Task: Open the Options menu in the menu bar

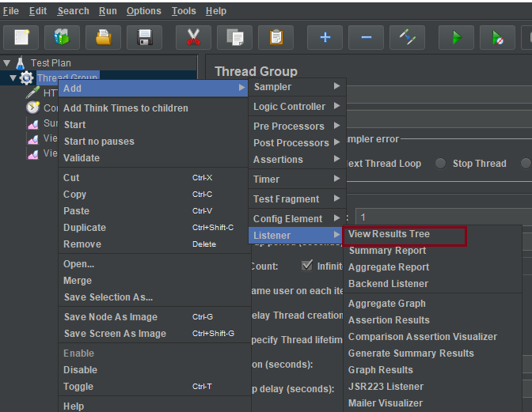Action: [143, 11]
